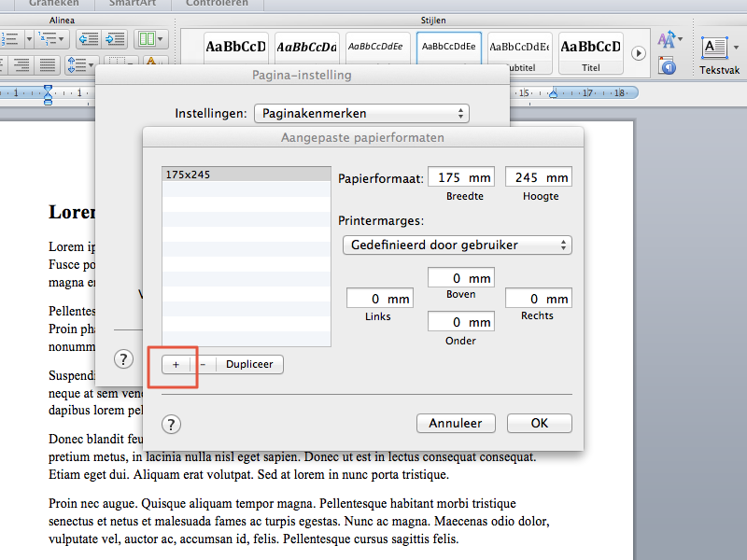
Task: Apply the Titel style
Action: pyautogui.click(x=591, y=53)
